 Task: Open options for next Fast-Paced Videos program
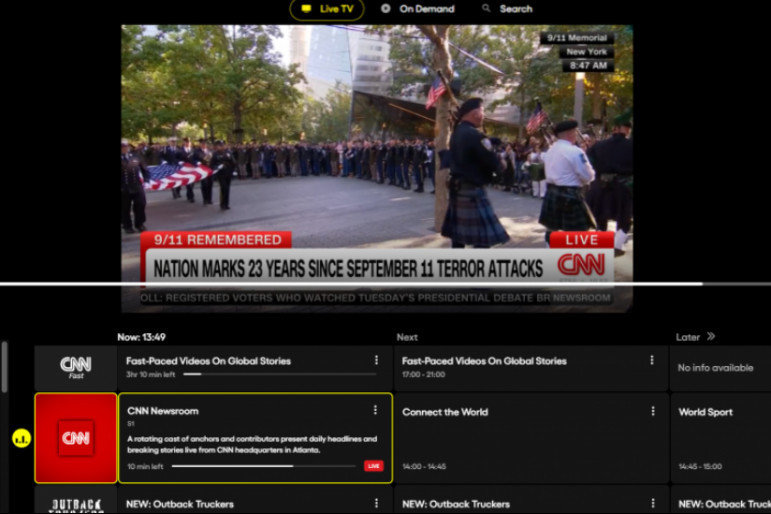click(x=652, y=361)
